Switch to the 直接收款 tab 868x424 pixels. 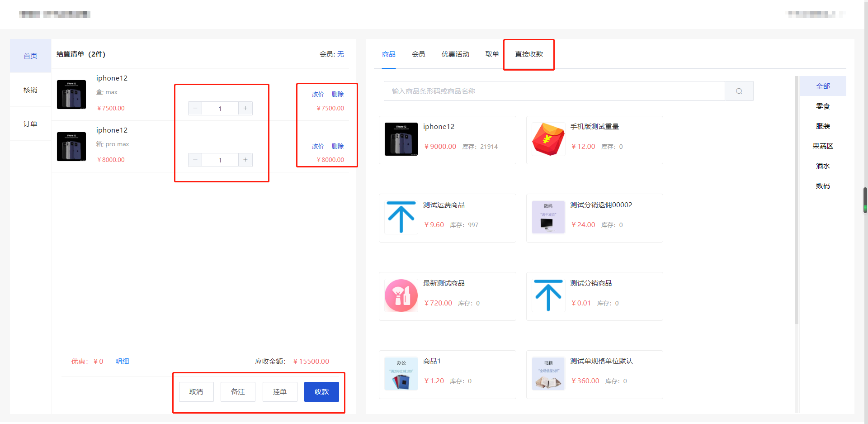[529, 54]
